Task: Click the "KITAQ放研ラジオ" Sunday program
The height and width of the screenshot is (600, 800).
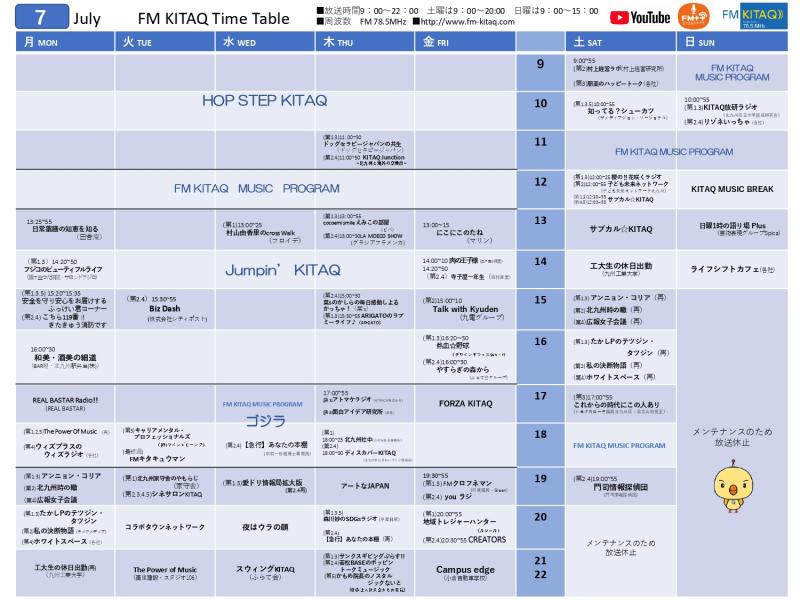Action: pyautogui.click(x=731, y=107)
